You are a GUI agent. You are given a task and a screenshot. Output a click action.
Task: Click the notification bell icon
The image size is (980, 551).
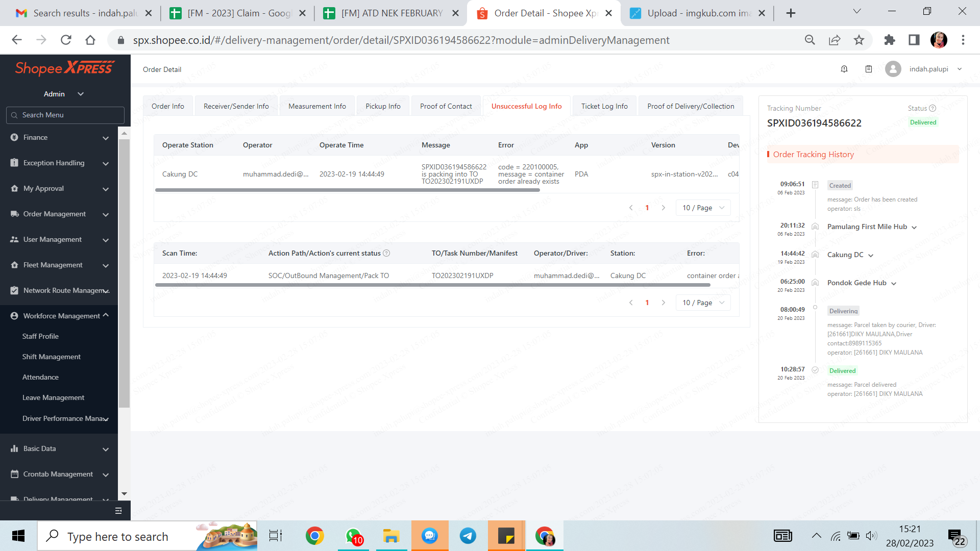click(844, 69)
